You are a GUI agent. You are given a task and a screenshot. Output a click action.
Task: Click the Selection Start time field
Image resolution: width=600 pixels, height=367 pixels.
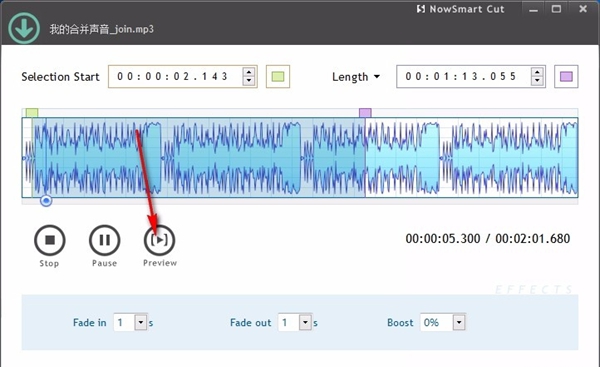click(176, 77)
